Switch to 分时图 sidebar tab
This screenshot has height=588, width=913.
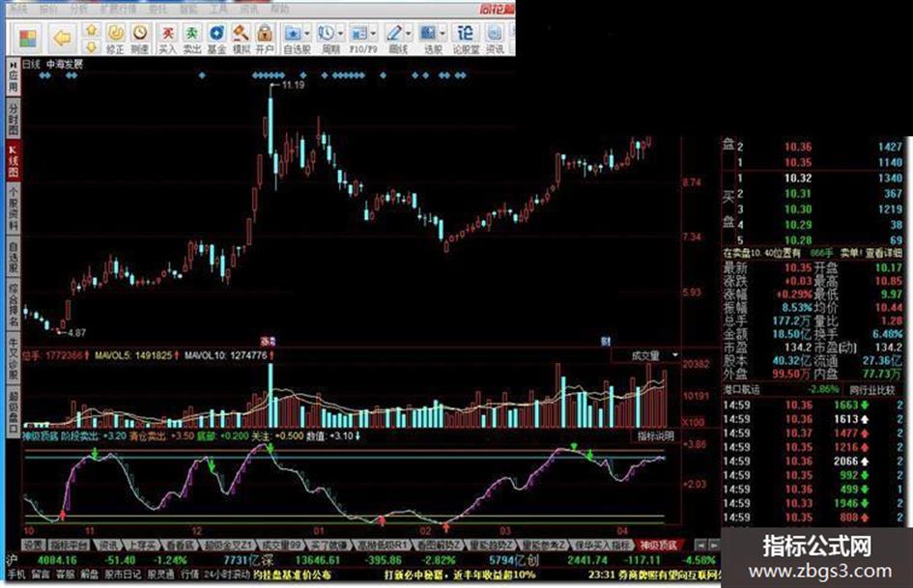[13, 120]
